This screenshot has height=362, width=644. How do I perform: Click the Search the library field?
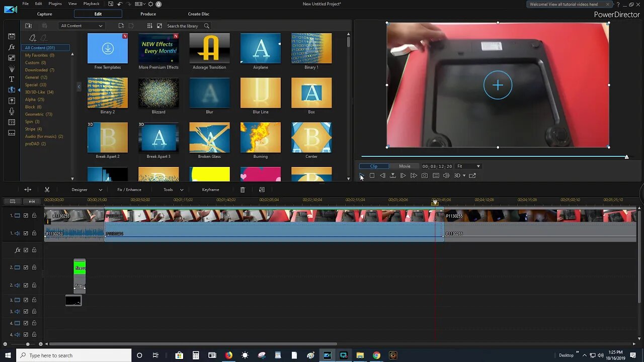tap(184, 26)
